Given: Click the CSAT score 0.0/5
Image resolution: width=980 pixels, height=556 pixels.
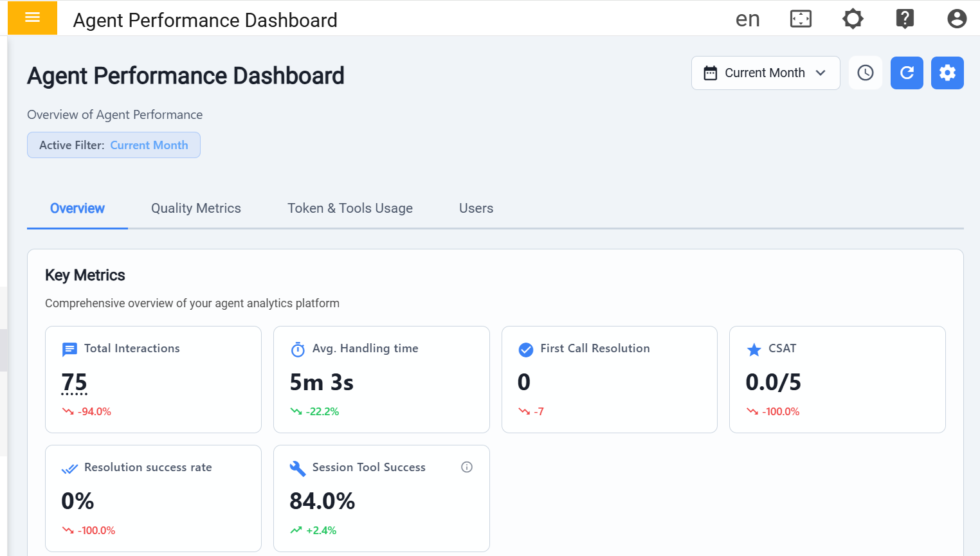Looking at the screenshot, I should pos(773,382).
